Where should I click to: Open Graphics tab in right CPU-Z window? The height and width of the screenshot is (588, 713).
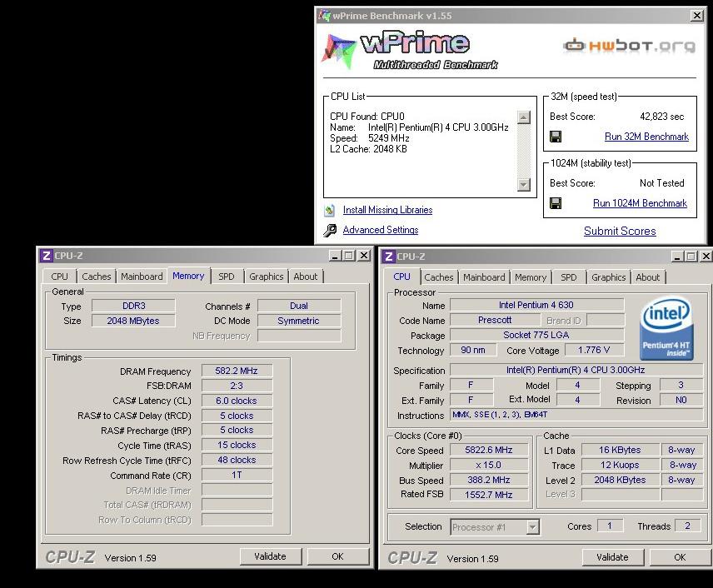coord(609,277)
